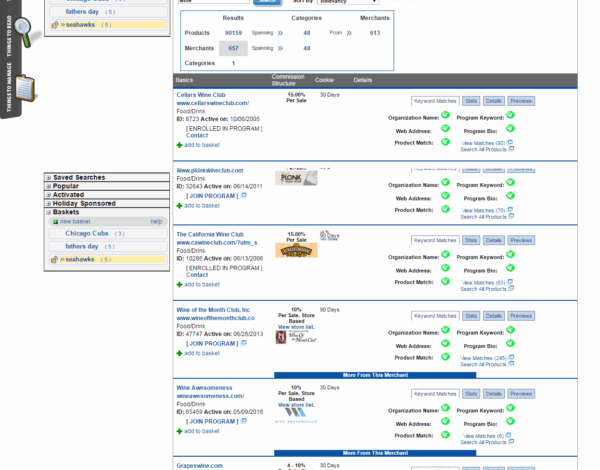600x470 pixels.
Task: Select Previews tab for Wine Awesomeness
Action: point(521,392)
